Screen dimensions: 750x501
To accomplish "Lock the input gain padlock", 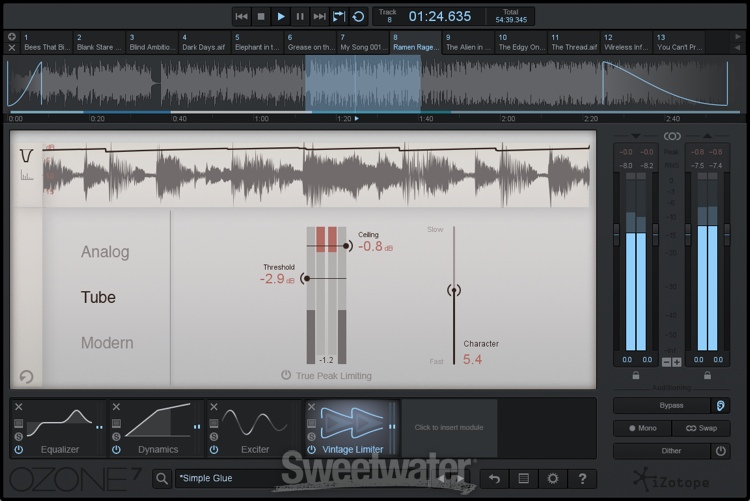I will click(x=636, y=376).
